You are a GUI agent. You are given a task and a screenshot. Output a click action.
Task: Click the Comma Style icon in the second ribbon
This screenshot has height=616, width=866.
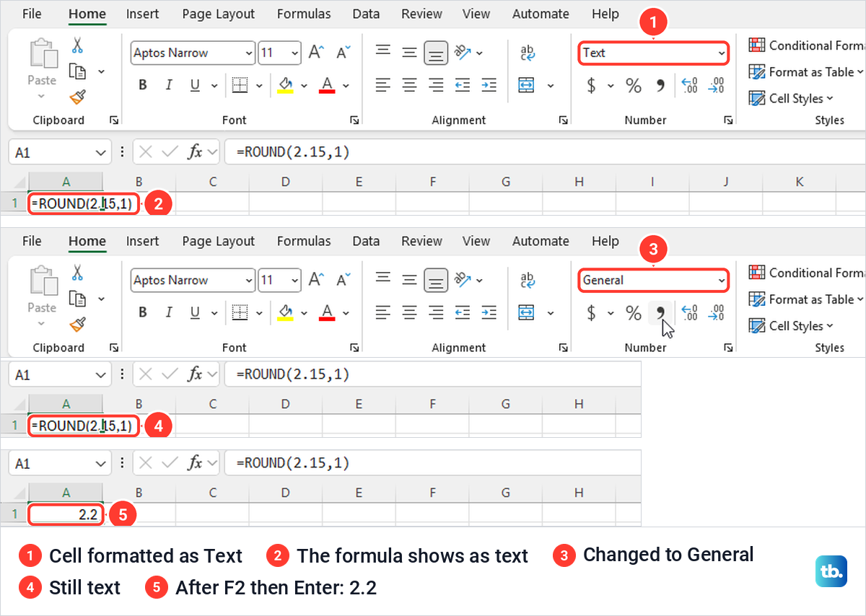660,313
